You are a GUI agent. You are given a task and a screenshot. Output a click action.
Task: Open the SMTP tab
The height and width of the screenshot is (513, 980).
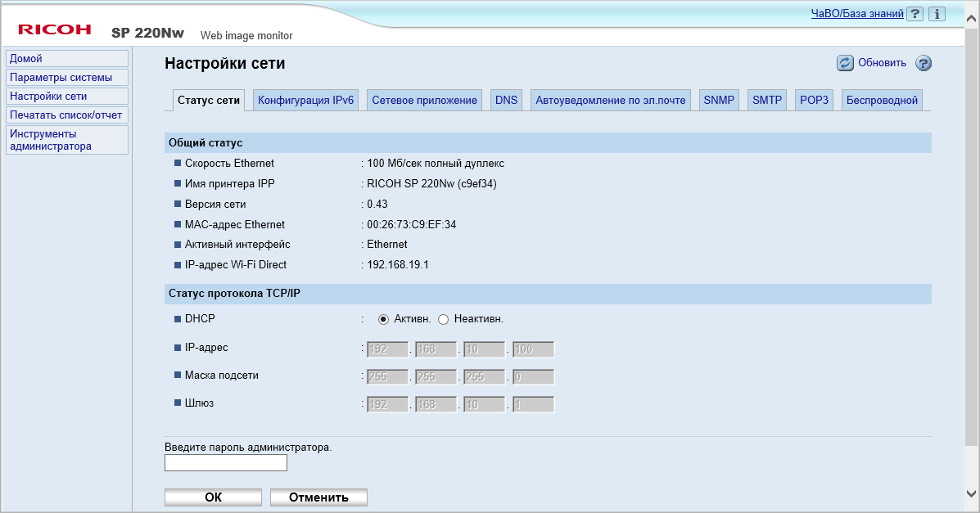pyautogui.click(x=767, y=100)
